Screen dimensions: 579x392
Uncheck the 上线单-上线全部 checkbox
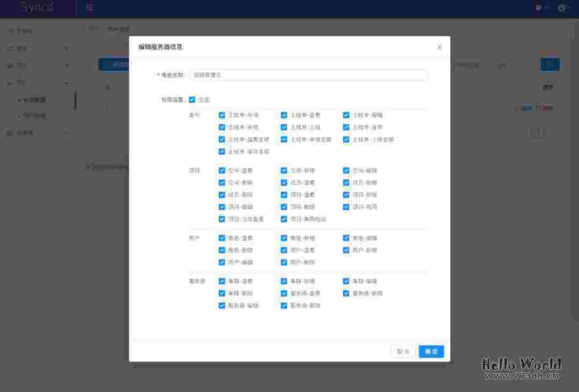(346, 140)
